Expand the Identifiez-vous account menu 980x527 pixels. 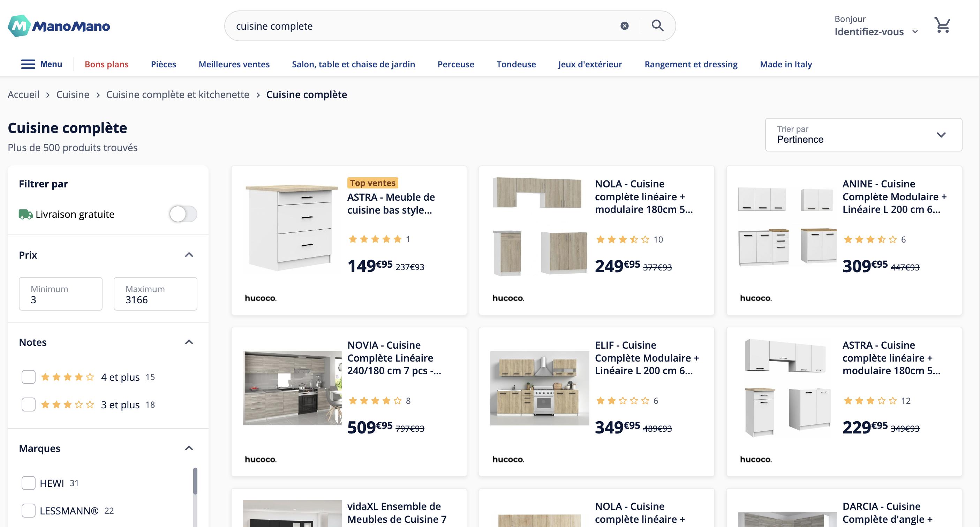(x=875, y=32)
